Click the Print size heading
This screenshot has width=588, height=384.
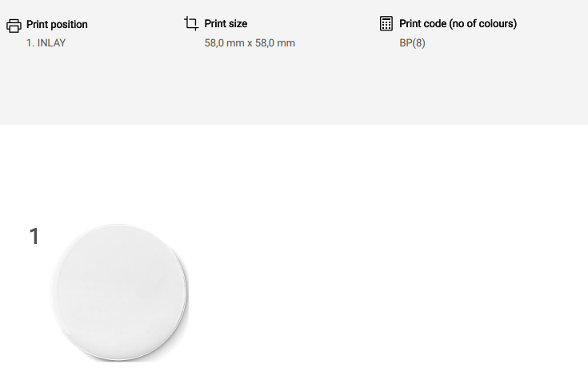tap(226, 24)
